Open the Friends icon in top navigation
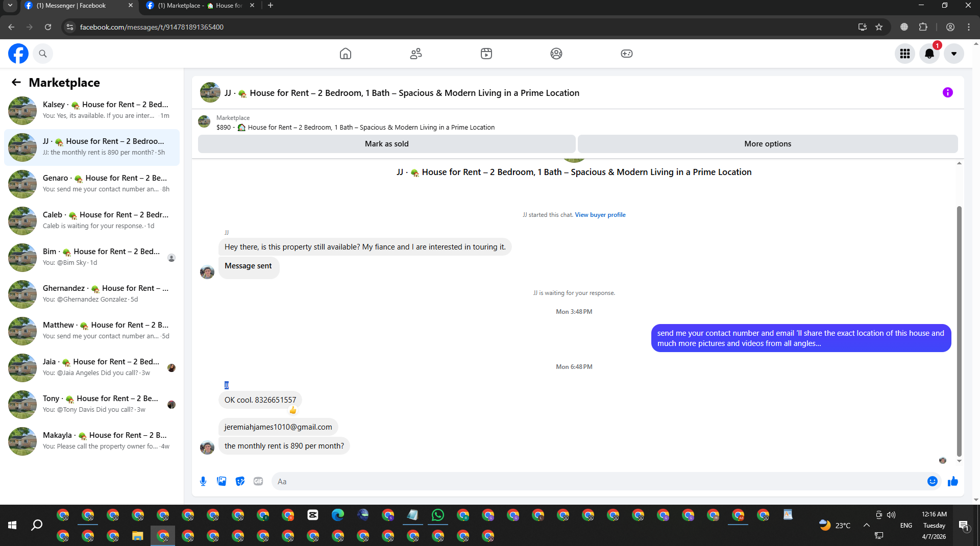 416,54
